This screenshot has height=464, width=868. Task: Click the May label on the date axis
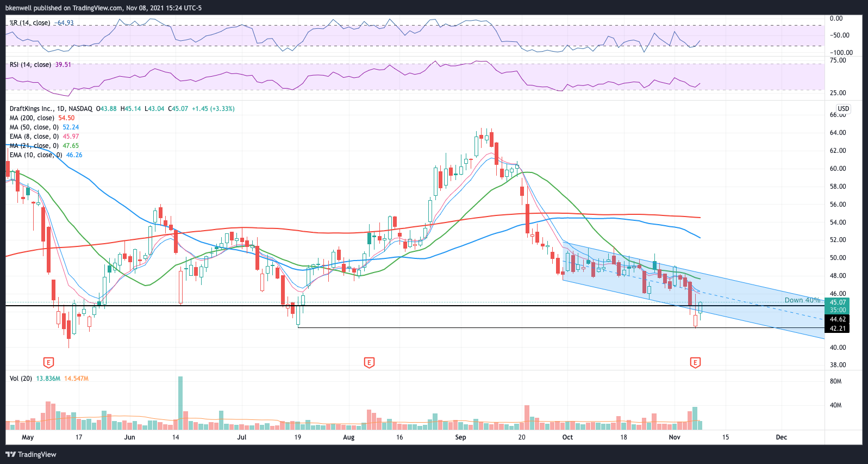coord(28,437)
